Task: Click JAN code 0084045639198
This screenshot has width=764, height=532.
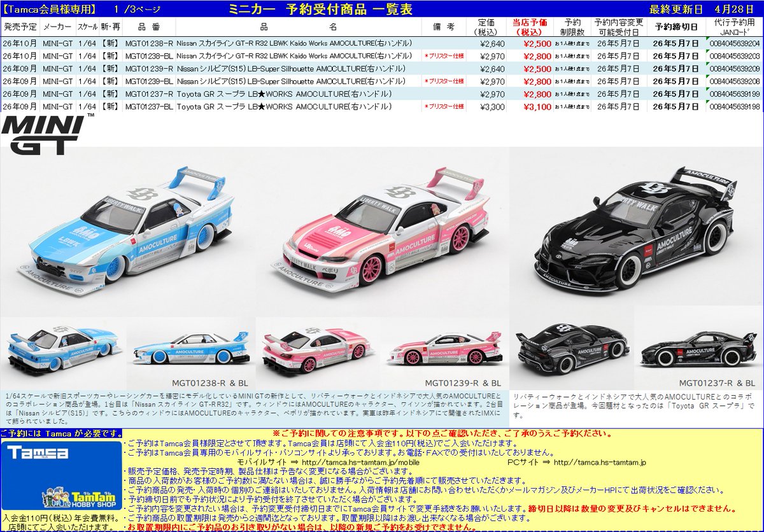Action: coord(735,107)
